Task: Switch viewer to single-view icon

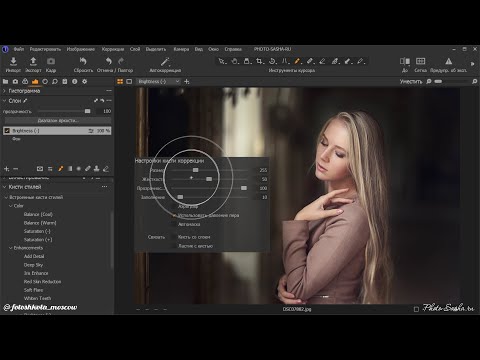Action: [x=129, y=81]
